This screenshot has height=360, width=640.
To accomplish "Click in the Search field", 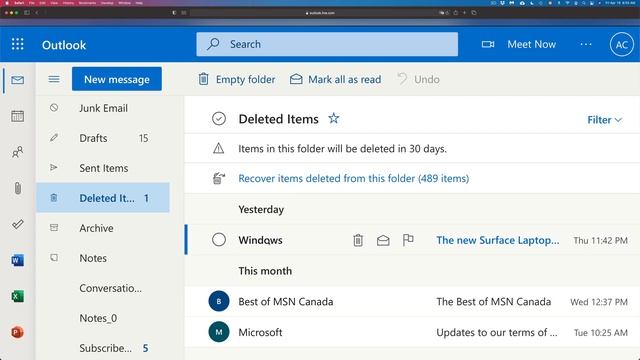I will [x=327, y=44].
